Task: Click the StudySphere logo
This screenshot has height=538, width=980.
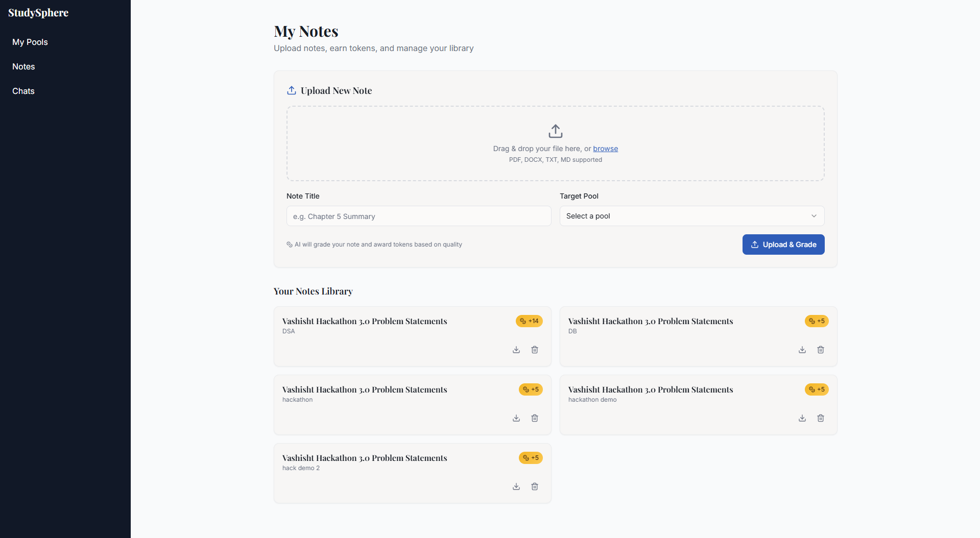Action: (x=38, y=13)
